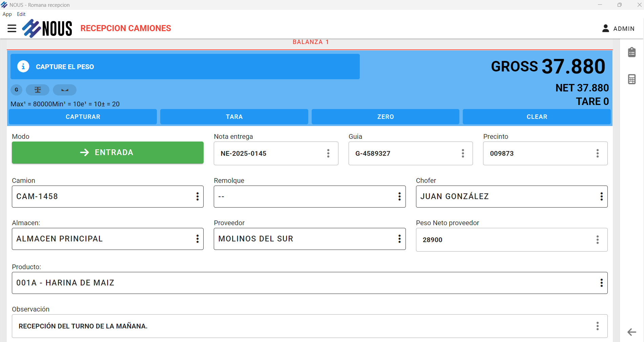
Task: Click the back arrow icon
Action: pos(631,332)
